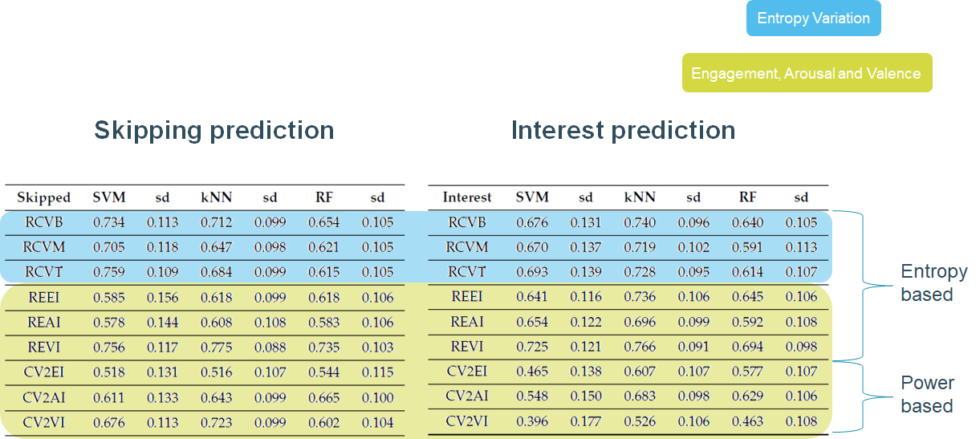Click RF header in the Interest table
The width and height of the screenshot is (980, 439).
tap(747, 197)
